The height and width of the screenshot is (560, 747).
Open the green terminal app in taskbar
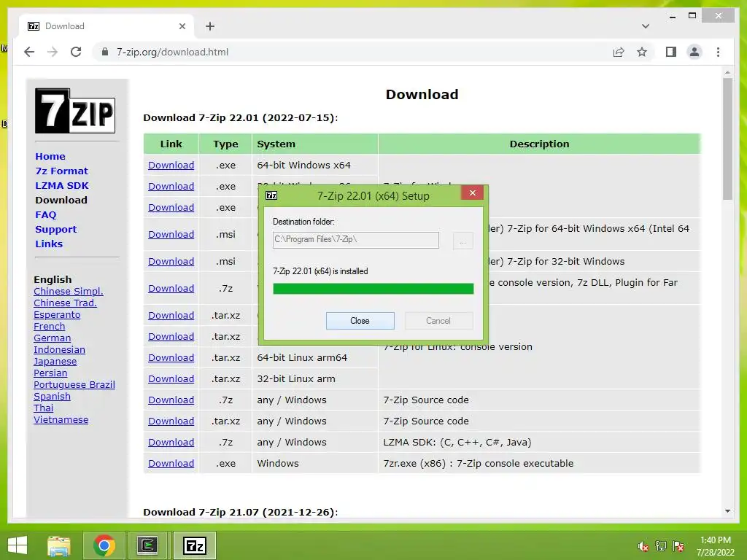148,545
